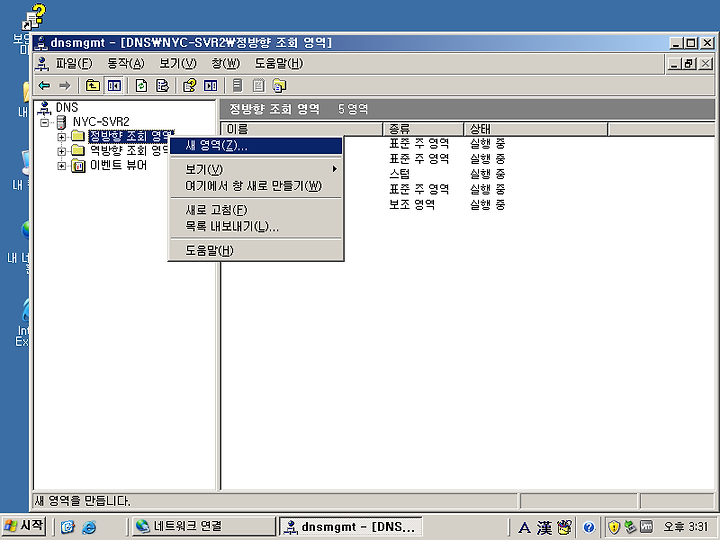The width and height of the screenshot is (720, 540).
Task: Restore the inner MMC child window
Action: pyautogui.click(x=689, y=64)
